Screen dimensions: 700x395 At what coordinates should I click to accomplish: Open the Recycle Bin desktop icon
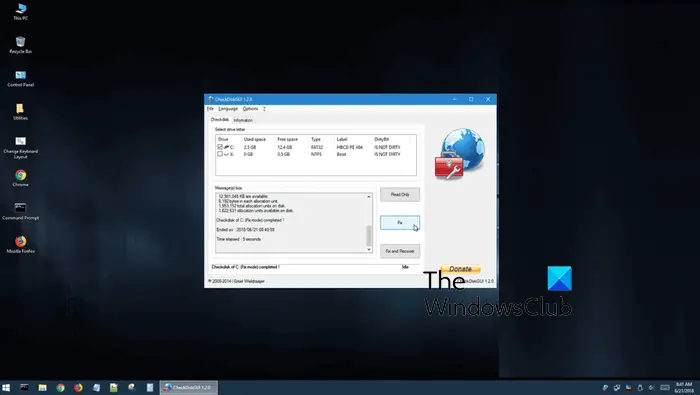click(21, 45)
